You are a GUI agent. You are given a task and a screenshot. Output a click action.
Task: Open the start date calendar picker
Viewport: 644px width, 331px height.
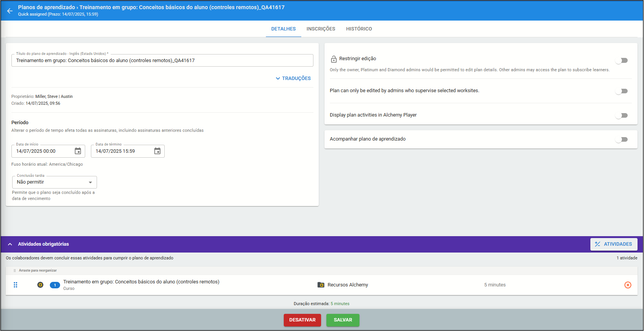78,151
